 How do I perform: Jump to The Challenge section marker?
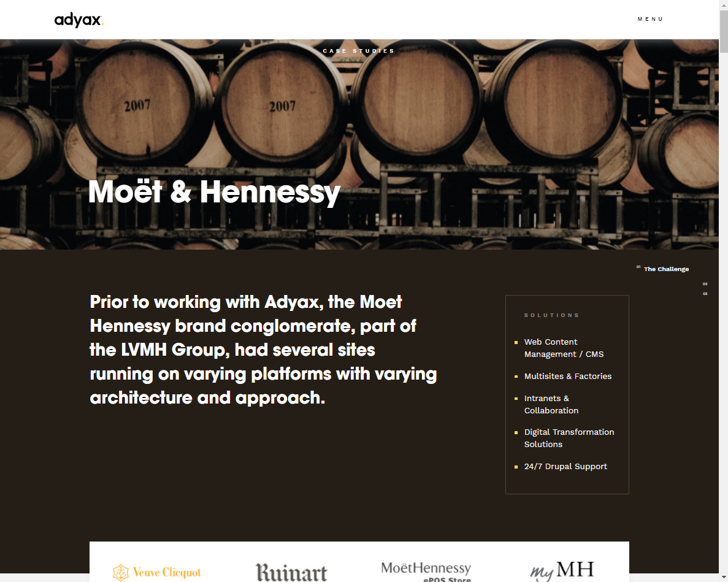click(662, 269)
